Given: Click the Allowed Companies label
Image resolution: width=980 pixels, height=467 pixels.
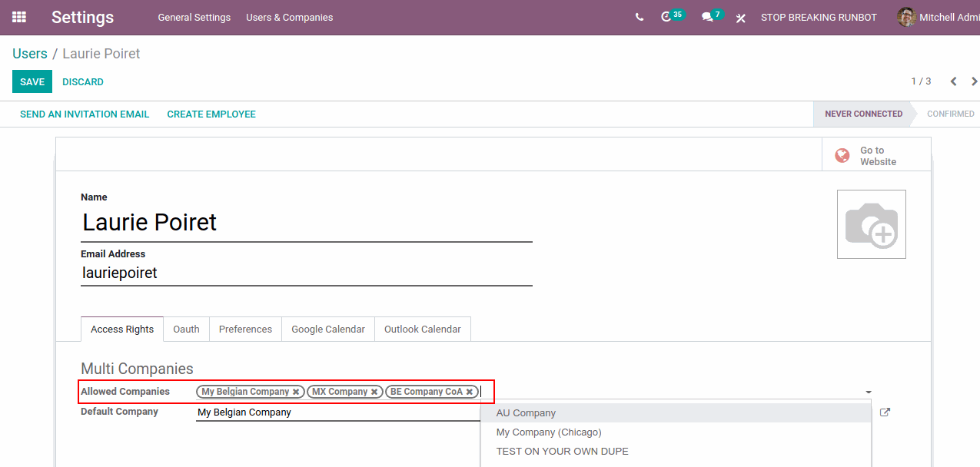Looking at the screenshot, I should 125,392.
